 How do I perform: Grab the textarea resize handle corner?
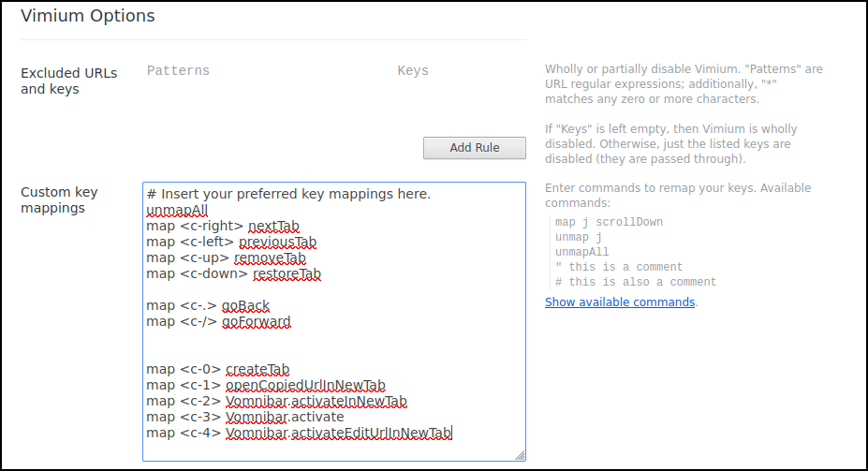520,455
